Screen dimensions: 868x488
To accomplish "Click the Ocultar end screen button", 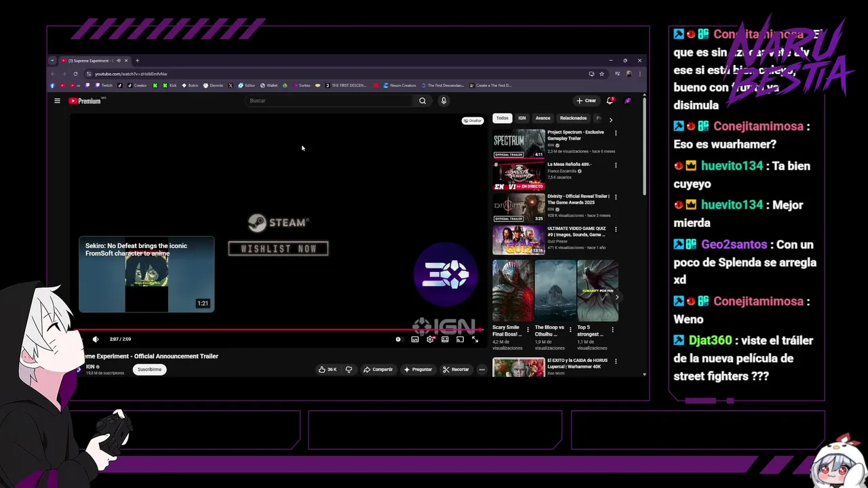I will [472, 121].
